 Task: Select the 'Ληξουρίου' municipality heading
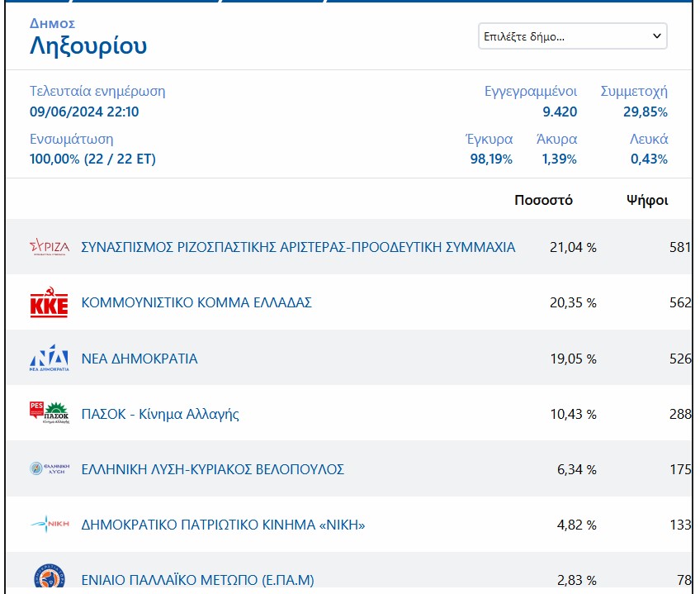click(x=88, y=46)
